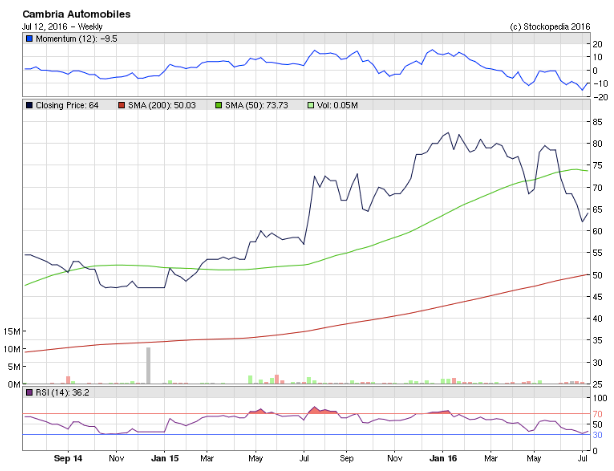Click the 15M volume axis label
The image size is (614, 471).
(11, 332)
